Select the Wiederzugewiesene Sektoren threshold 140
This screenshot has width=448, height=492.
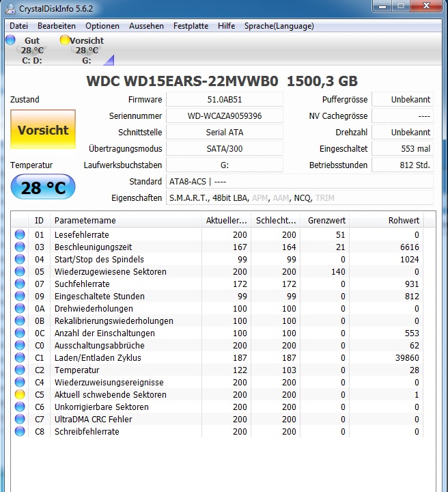338,271
